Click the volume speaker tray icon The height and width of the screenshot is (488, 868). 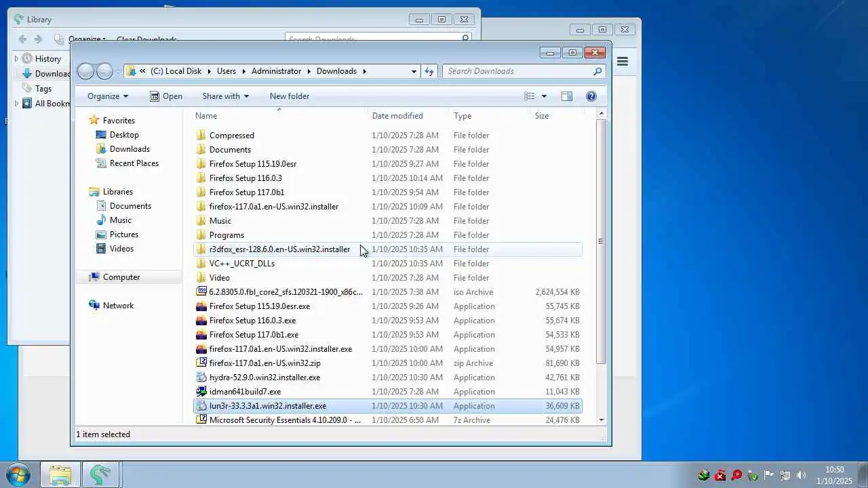pyautogui.click(x=801, y=475)
